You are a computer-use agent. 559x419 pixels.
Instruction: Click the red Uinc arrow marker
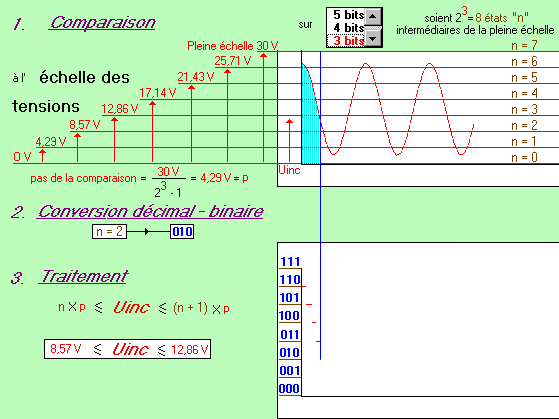(x=289, y=141)
